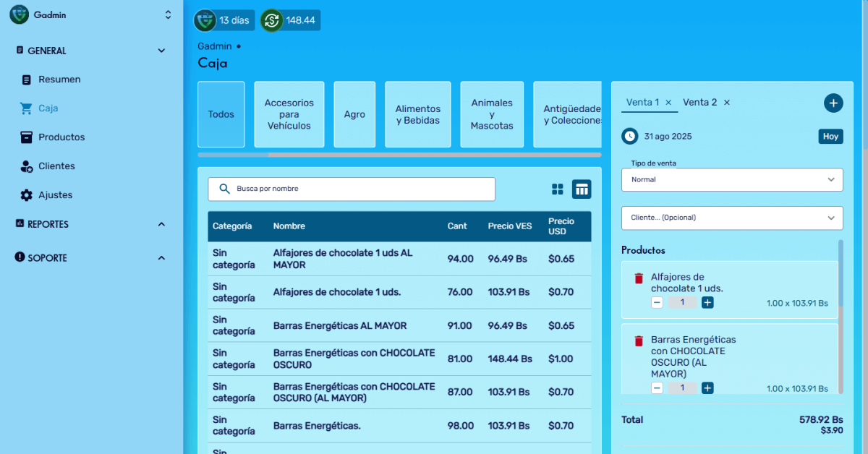The height and width of the screenshot is (454, 868).
Task: Open the Cliente optional dropdown
Action: coord(732,218)
